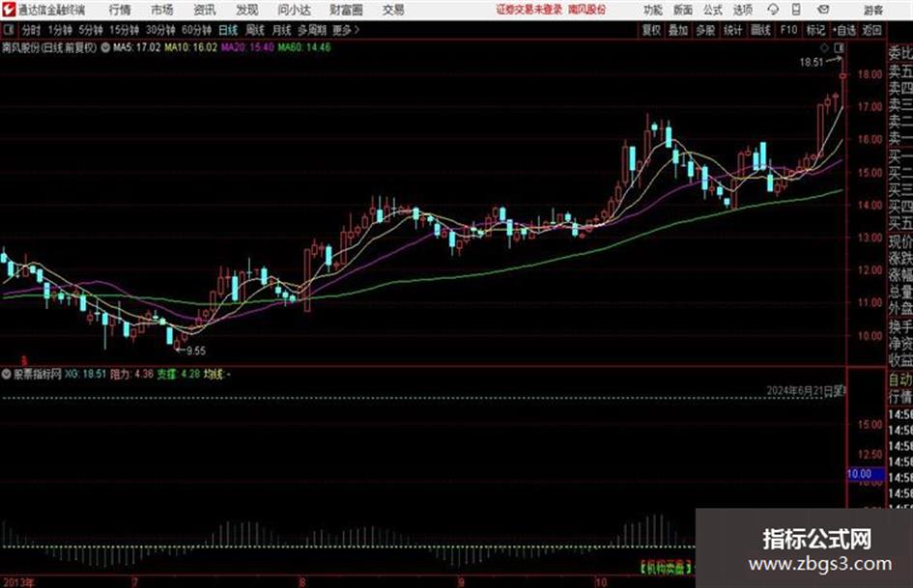This screenshot has width=913, height=588.
Task: Open 多周期 multi-period view
Action: 312,30
